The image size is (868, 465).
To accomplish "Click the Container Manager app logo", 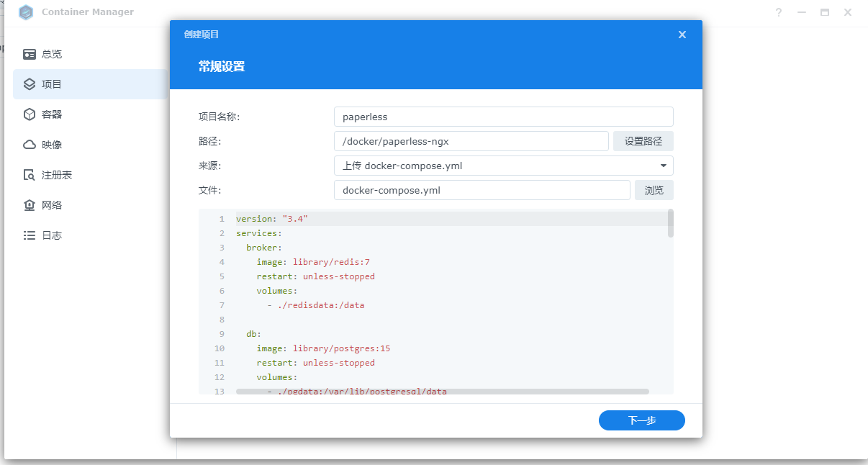I will coord(27,12).
